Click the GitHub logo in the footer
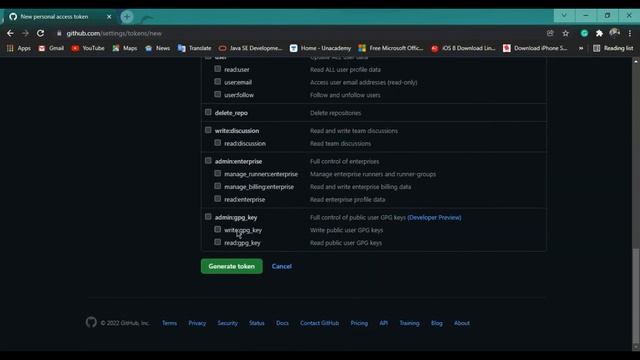This screenshot has width=640, height=360. [x=91, y=322]
